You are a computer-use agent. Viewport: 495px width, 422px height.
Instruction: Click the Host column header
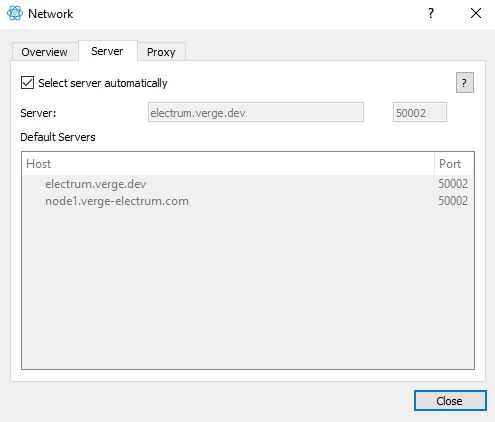[x=228, y=164]
